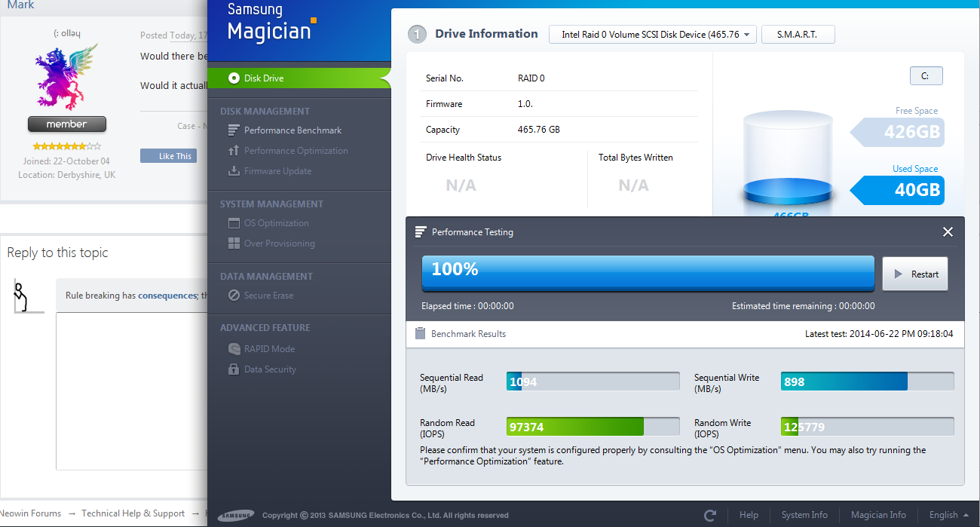Open Magician Info in the footer
Image resolution: width=980 pixels, height=527 pixels.
878,515
